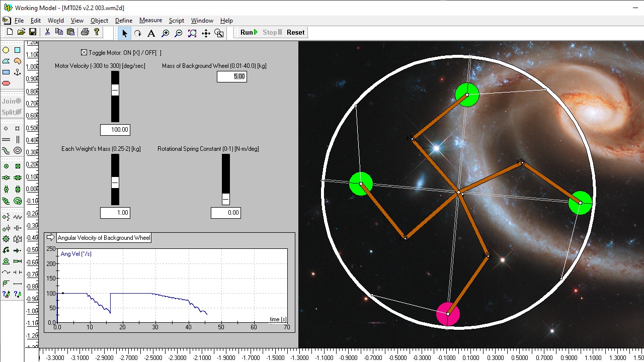Click the right green weight on the wheel
The width and height of the screenshot is (644, 362).
point(580,203)
